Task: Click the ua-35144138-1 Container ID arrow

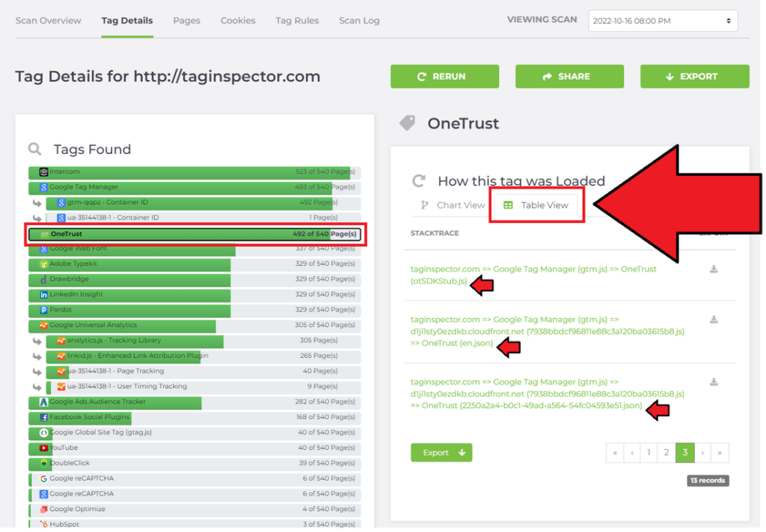Action: point(37,218)
